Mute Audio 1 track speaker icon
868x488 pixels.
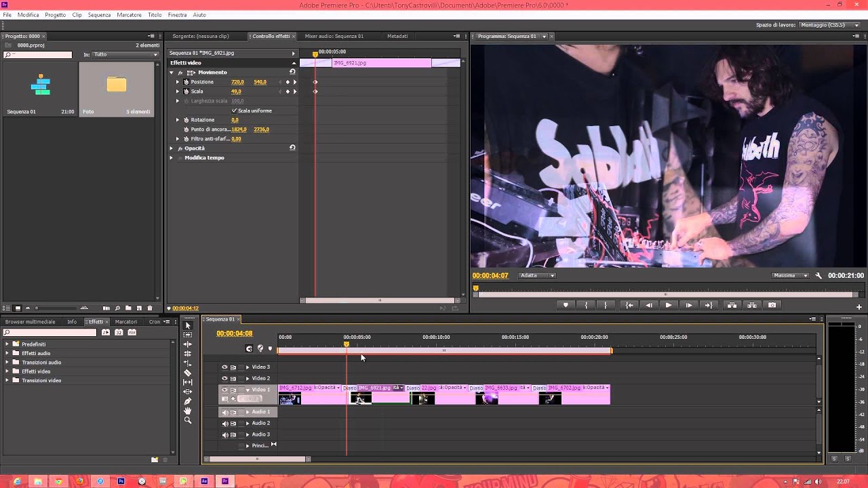(x=225, y=412)
